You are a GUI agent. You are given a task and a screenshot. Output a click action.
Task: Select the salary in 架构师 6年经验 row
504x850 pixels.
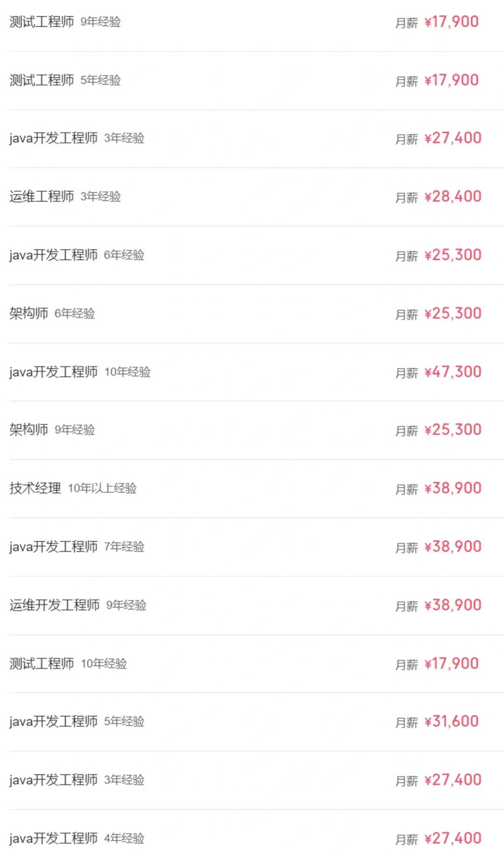tap(453, 313)
